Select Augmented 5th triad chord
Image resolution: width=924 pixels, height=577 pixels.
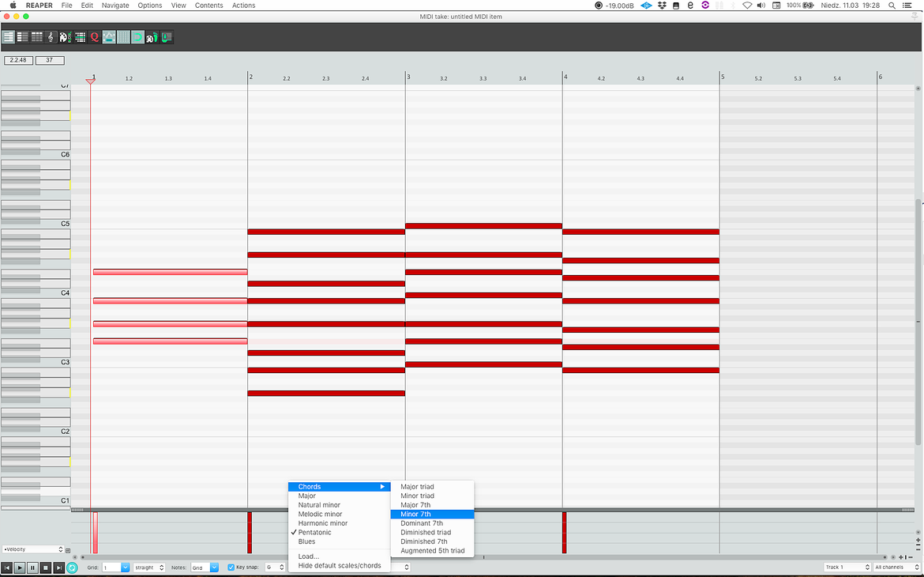[432, 550]
